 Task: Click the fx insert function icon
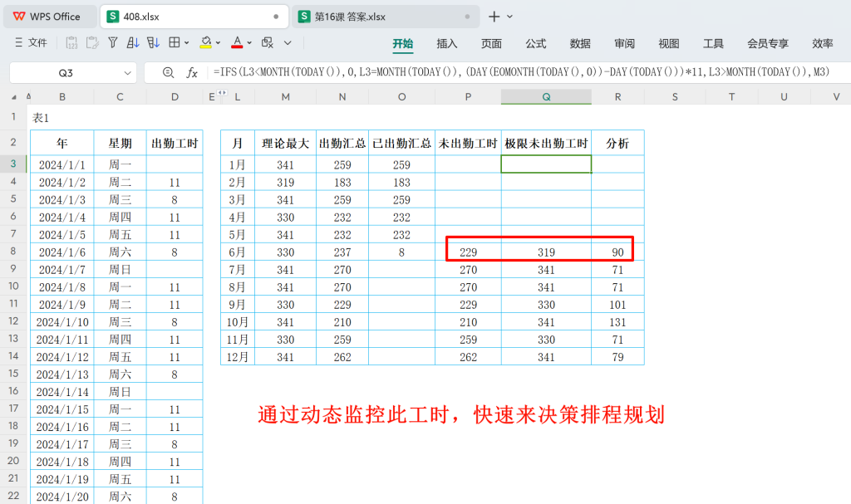pyautogui.click(x=192, y=73)
